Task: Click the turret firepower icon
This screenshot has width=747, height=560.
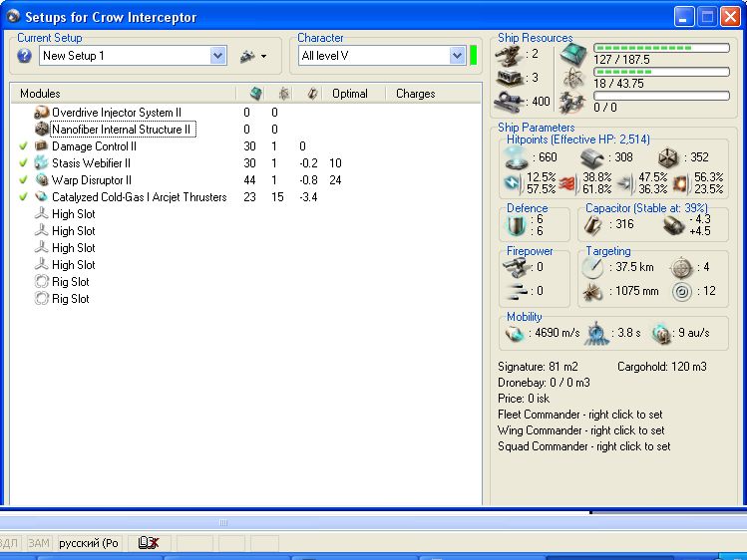Action: tap(517, 268)
